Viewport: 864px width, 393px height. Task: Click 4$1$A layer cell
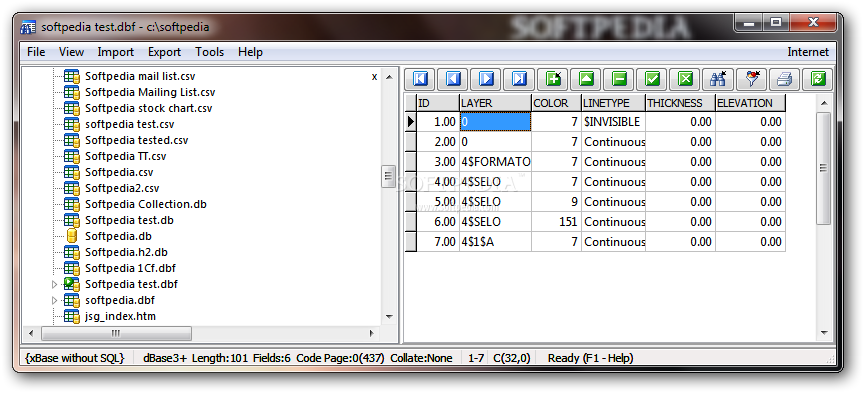point(495,242)
